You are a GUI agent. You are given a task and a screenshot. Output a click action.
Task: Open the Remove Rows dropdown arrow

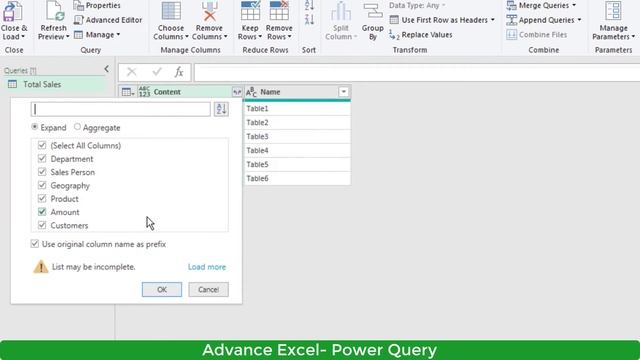(x=289, y=37)
